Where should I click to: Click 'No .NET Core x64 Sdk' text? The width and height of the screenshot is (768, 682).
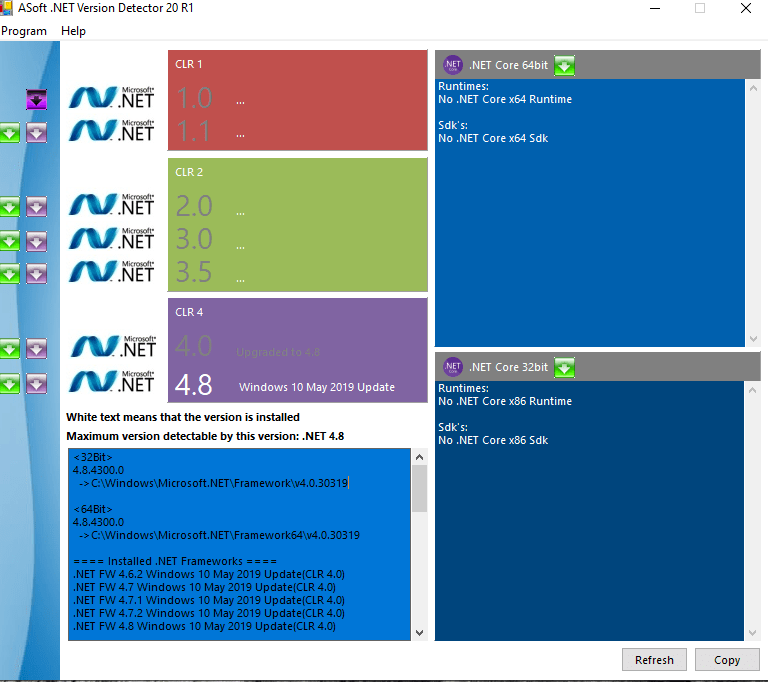[x=493, y=138]
